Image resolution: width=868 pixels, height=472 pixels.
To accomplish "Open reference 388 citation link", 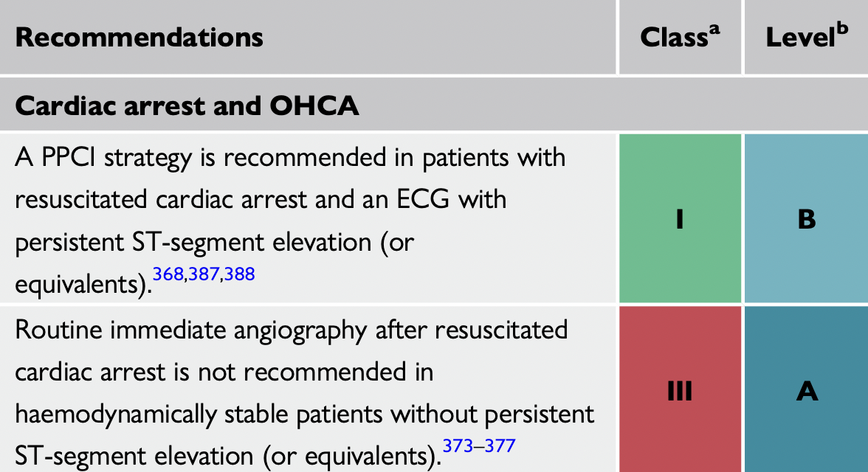I will point(239,274).
